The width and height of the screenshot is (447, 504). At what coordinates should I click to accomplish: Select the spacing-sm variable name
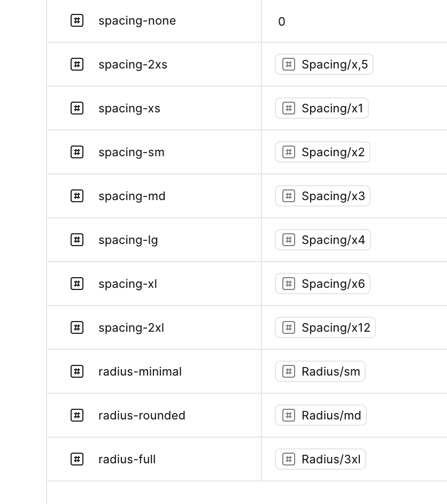point(132,152)
